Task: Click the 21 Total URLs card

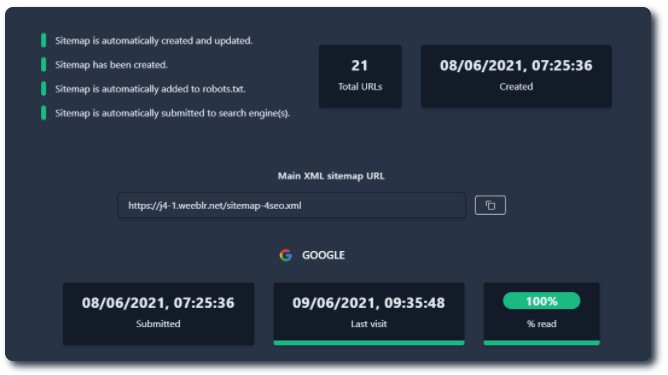Action: point(360,76)
